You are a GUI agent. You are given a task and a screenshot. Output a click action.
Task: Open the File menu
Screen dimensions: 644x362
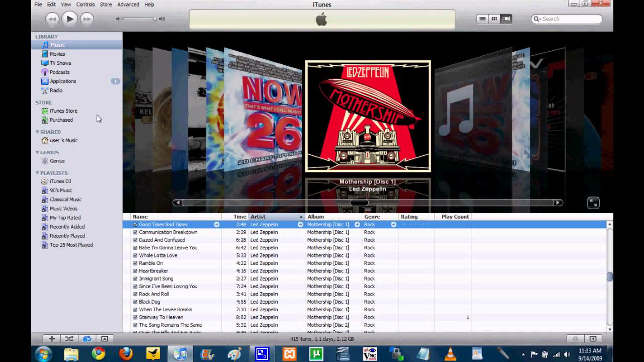coord(38,5)
